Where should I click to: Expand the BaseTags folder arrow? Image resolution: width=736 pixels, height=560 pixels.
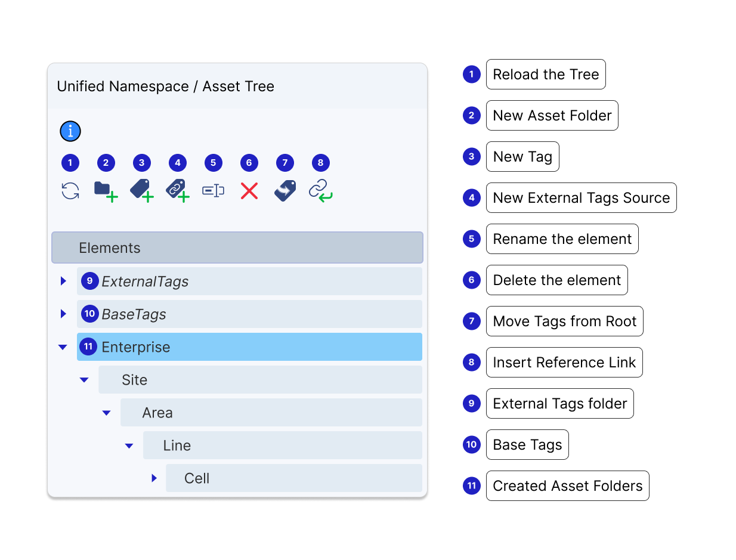click(x=63, y=314)
